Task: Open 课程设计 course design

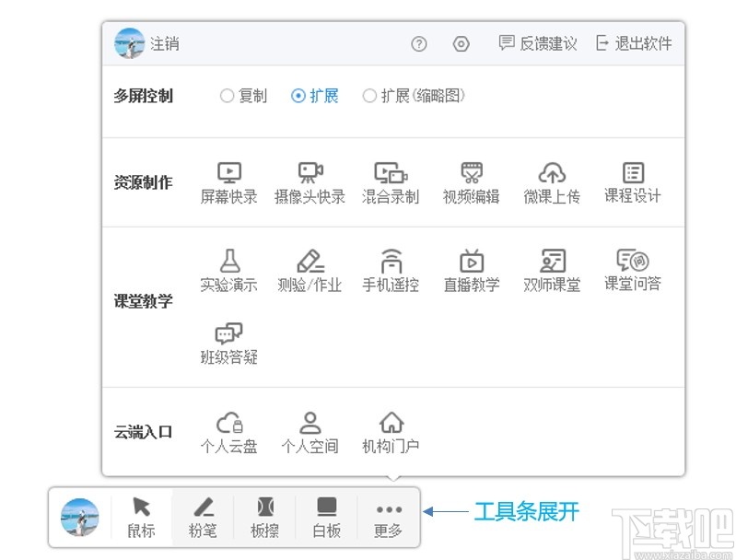Action: pyautogui.click(x=633, y=183)
